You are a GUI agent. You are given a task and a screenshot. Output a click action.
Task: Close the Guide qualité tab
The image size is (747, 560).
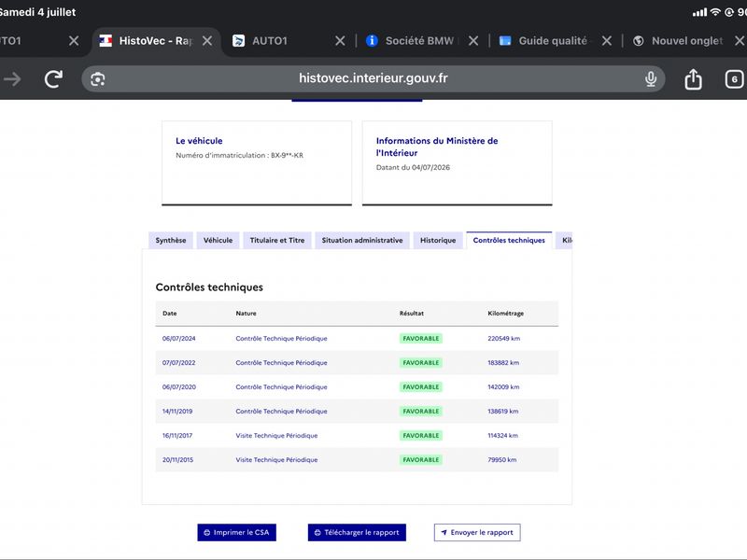pos(606,41)
